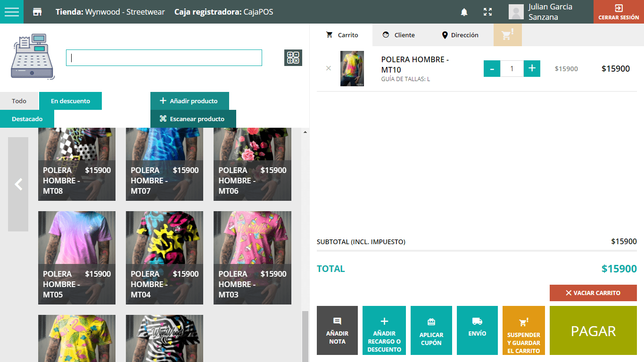Click CERRAR SESIÓN button

coord(619,12)
